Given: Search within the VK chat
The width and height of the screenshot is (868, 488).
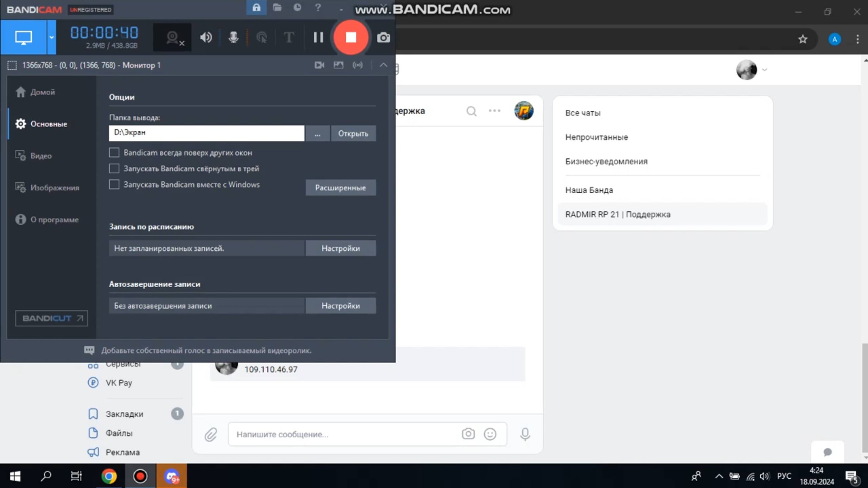Looking at the screenshot, I should 471,111.
